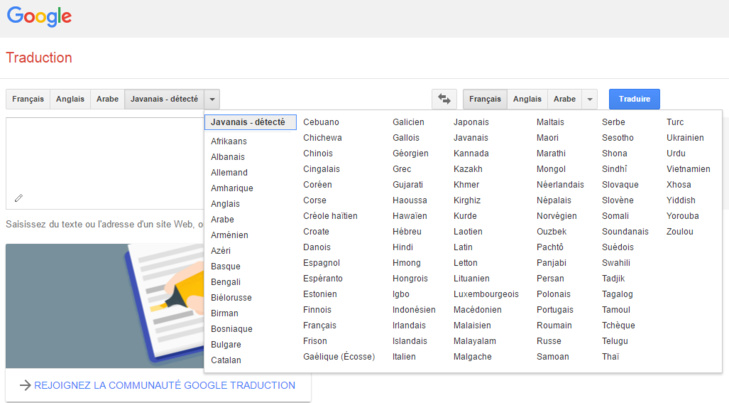
Task: Select Javanais in the Japonais column
Action: pyautogui.click(x=471, y=138)
